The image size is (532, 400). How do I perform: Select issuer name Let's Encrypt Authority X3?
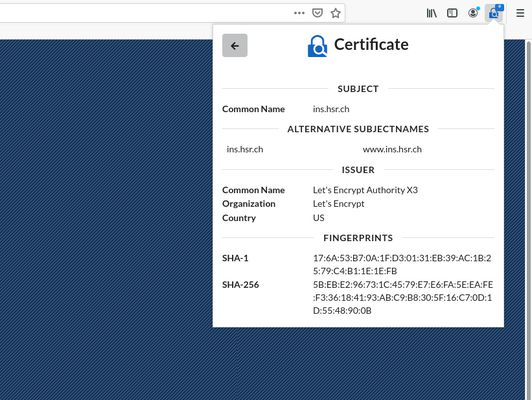(365, 190)
